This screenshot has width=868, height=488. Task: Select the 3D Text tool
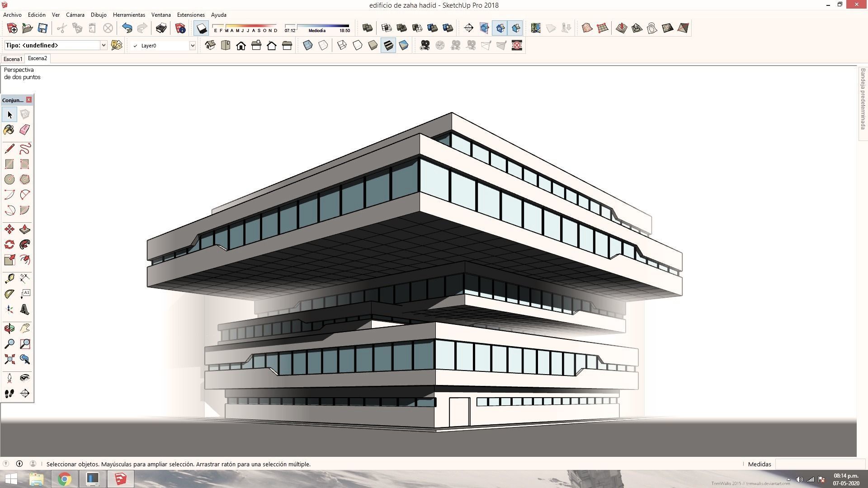(25, 310)
